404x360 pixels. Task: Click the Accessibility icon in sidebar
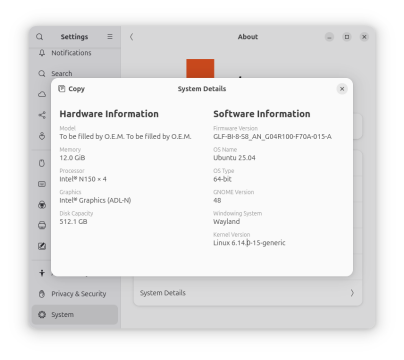(42, 273)
